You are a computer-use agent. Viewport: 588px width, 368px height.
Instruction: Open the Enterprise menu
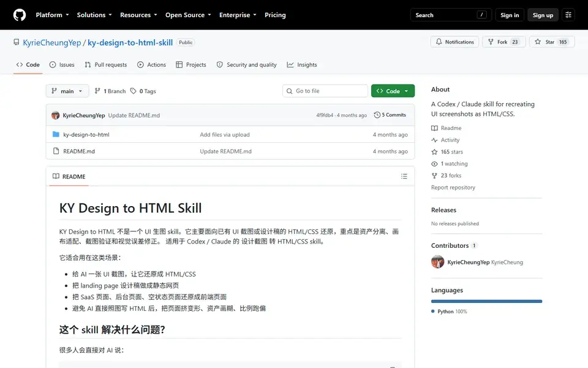point(238,15)
